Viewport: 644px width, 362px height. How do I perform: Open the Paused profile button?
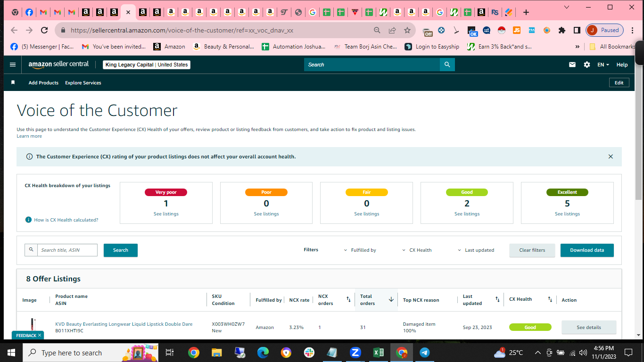605,30
